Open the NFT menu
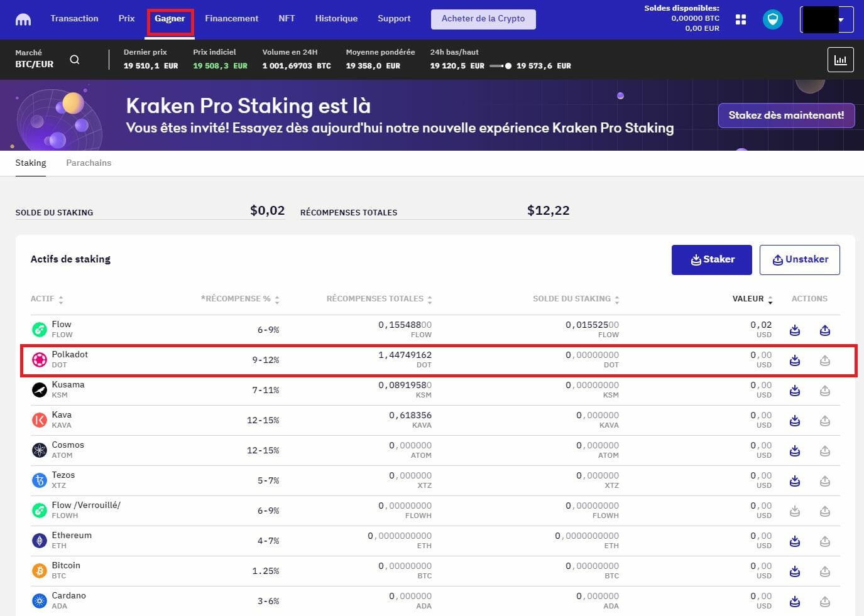The width and height of the screenshot is (864, 616). 287,19
